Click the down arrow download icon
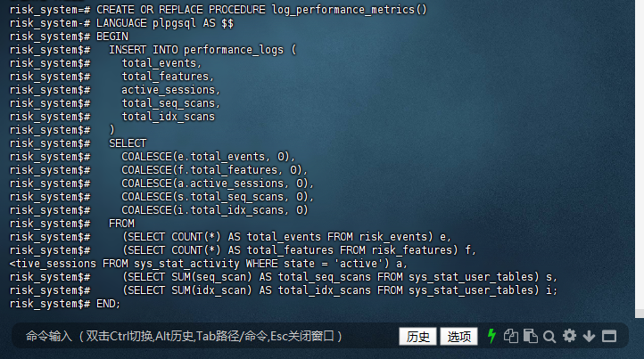Screen dimensions: 644x359 point(589,336)
